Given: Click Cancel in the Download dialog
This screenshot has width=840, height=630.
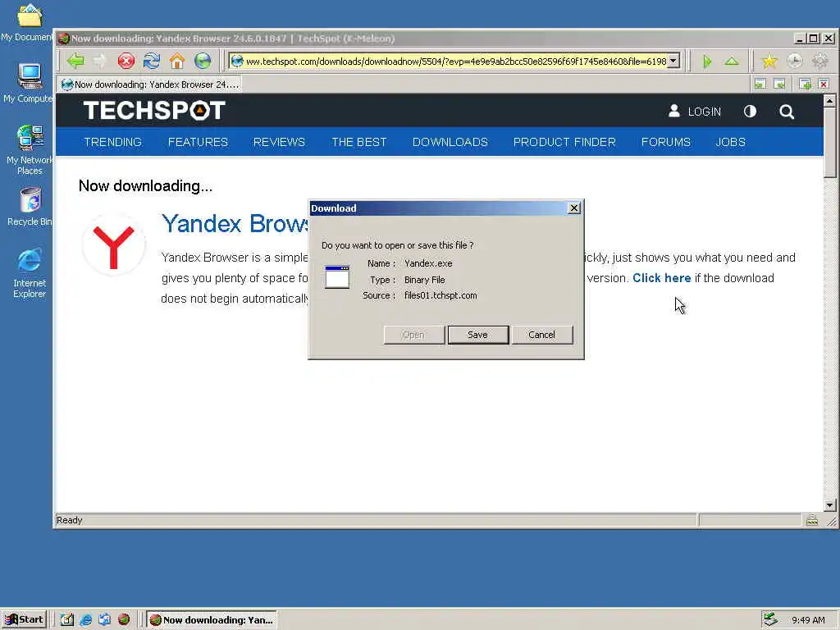Looking at the screenshot, I should click(541, 335).
